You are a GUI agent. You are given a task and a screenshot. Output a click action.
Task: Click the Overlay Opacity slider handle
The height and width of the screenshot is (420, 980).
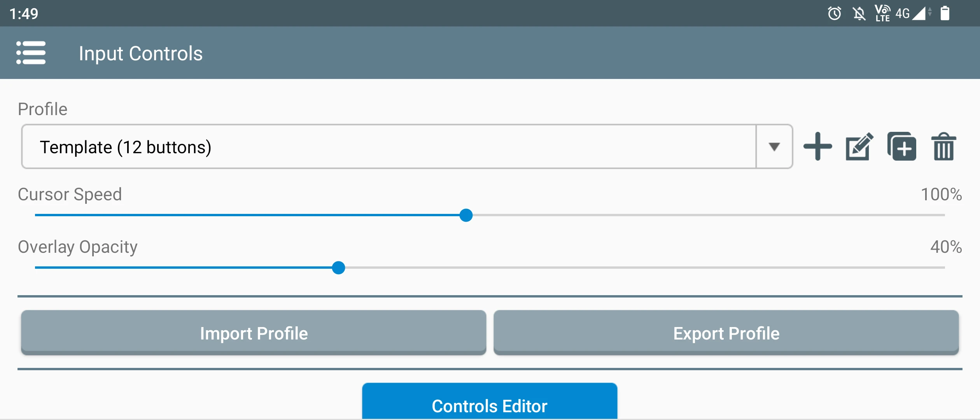[x=339, y=268]
